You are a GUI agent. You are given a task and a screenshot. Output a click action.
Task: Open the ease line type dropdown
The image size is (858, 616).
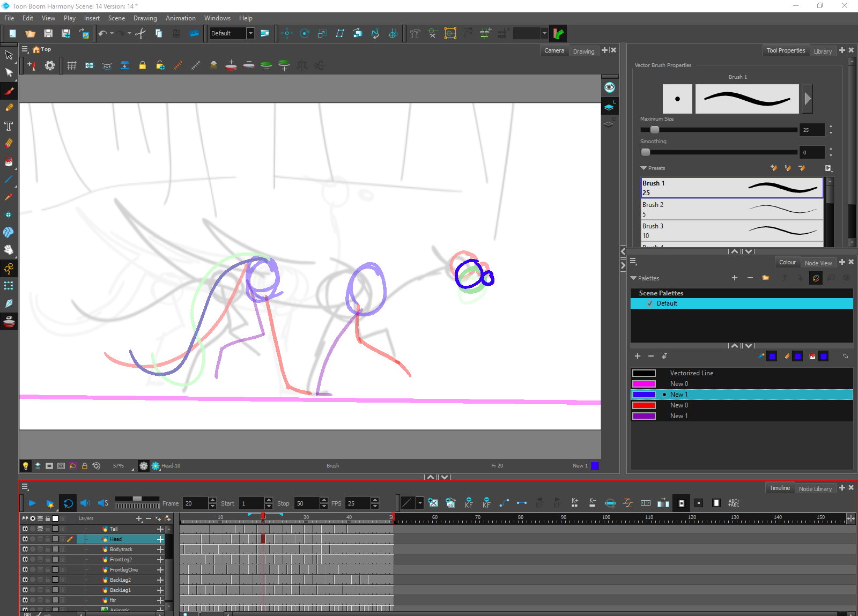420,503
